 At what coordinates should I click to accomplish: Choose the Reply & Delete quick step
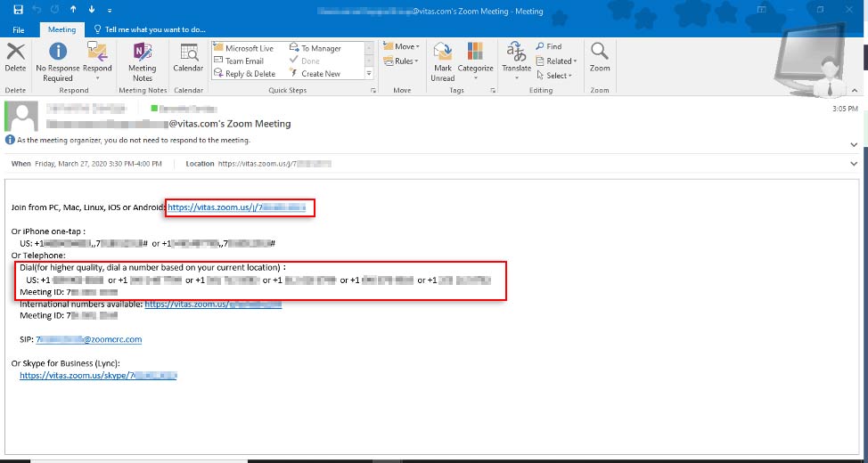coord(244,74)
